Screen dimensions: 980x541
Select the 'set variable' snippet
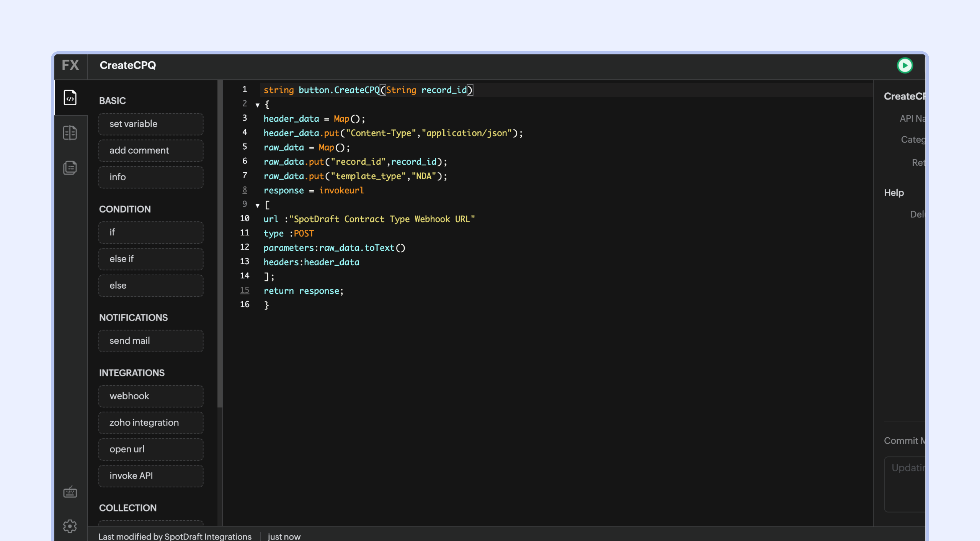coord(151,124)
